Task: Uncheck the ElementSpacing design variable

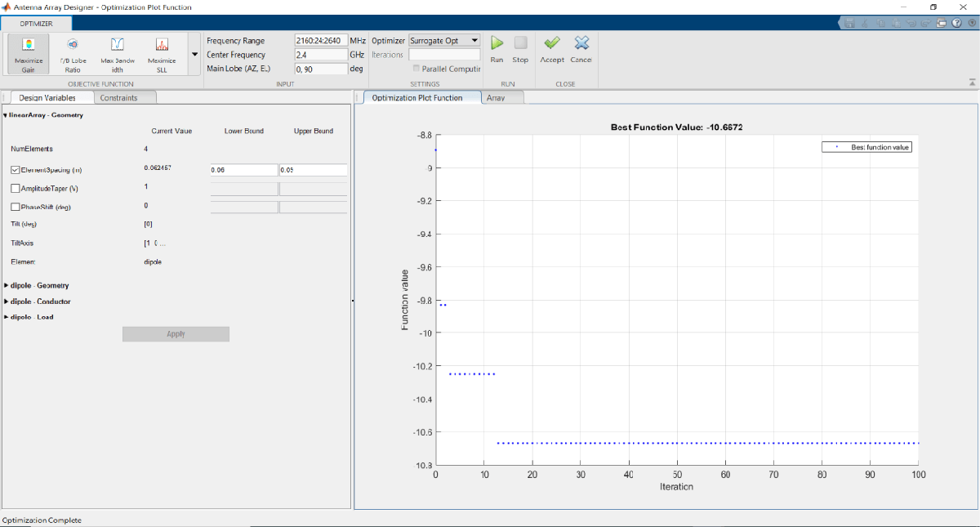Action: pyautogui.click(x=16, y=170)
